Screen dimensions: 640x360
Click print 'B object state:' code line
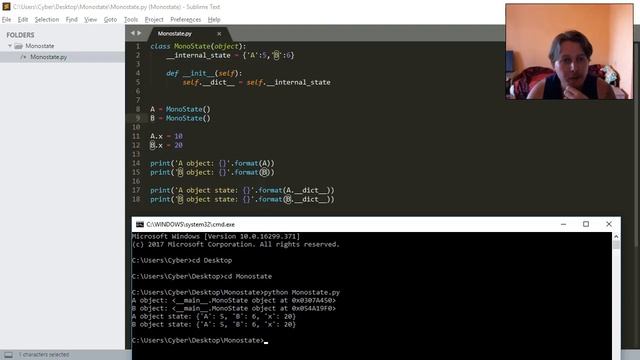tap(242, 199)
